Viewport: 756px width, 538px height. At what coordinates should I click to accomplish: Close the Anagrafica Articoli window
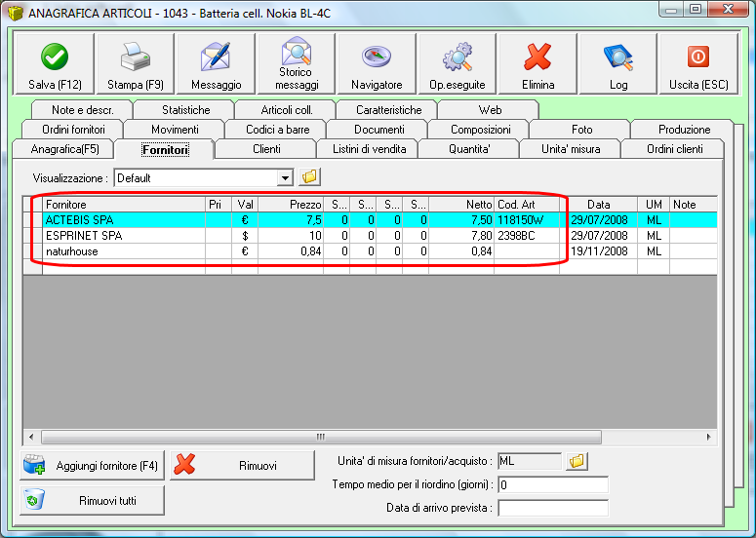point(728,9)
